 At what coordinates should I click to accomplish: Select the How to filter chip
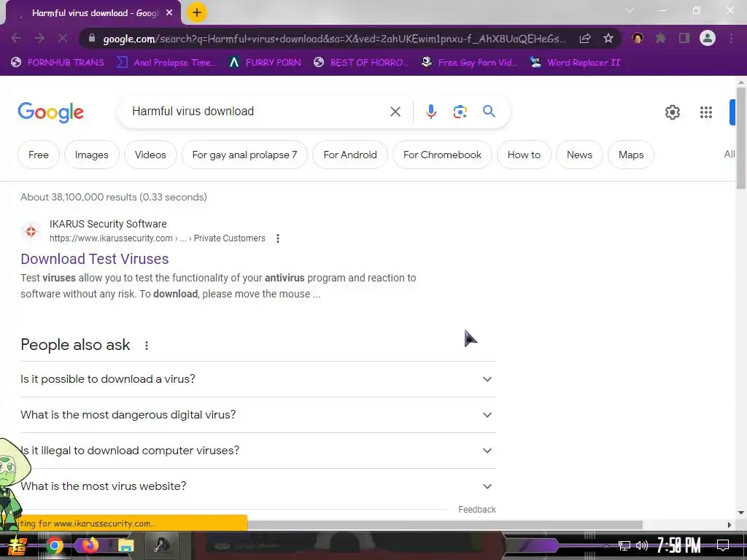(x=524, y=155)
